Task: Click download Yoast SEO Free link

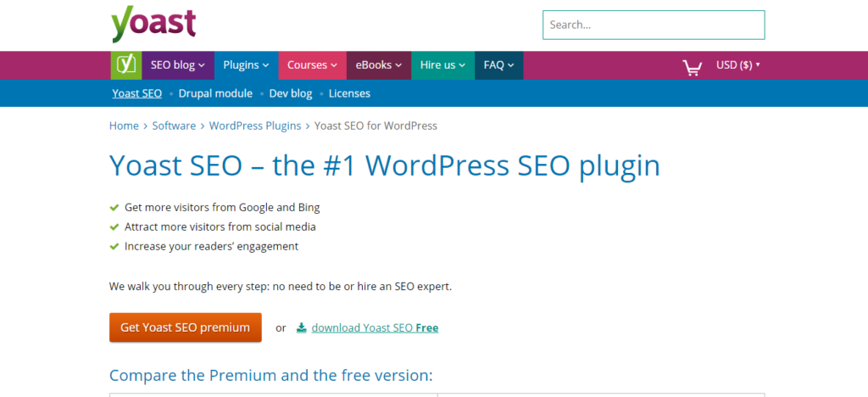Action: click(375, 328)
